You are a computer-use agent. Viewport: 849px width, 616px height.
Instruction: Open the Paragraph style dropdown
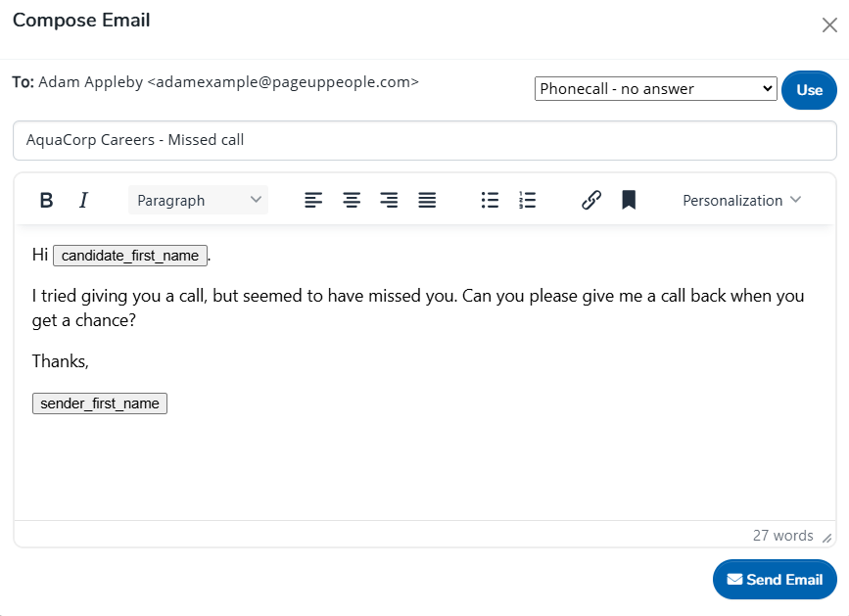(x=199, y=201)
